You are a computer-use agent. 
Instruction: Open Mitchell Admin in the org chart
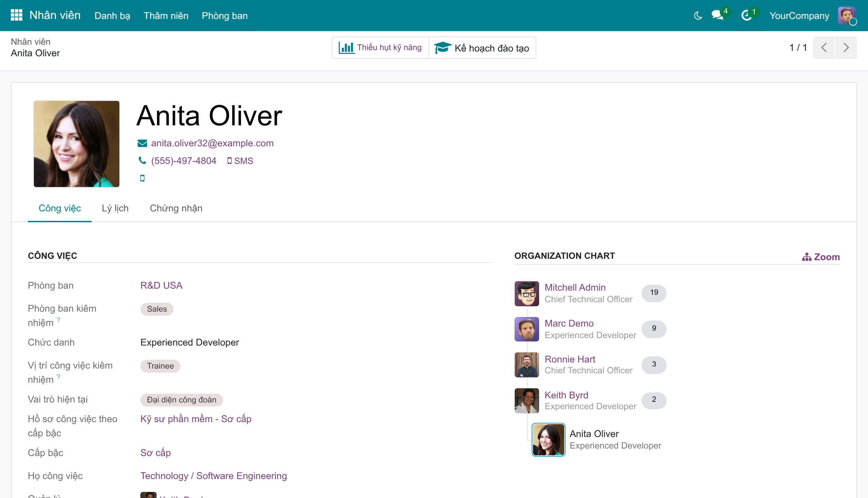[x=575, y=287]
